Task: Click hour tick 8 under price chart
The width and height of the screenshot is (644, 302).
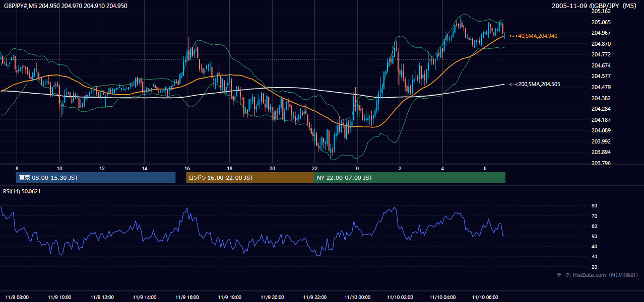Action: [17, 168]
